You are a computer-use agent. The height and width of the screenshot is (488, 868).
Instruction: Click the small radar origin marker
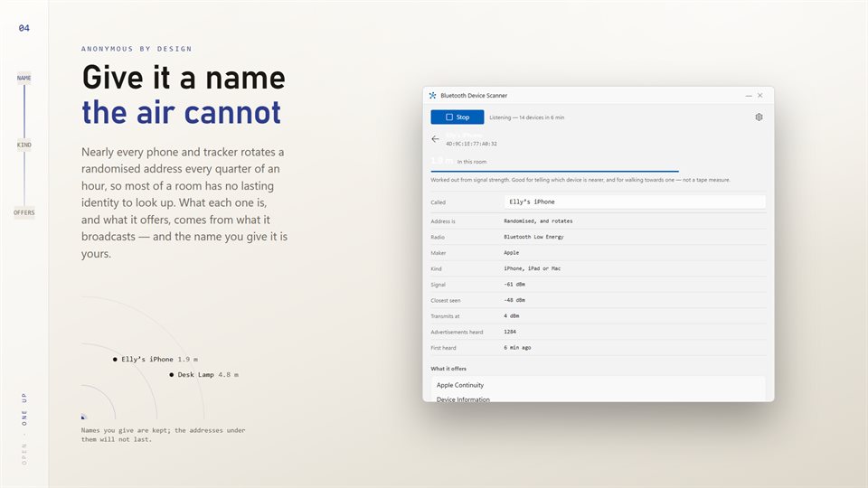pos(83,417)
